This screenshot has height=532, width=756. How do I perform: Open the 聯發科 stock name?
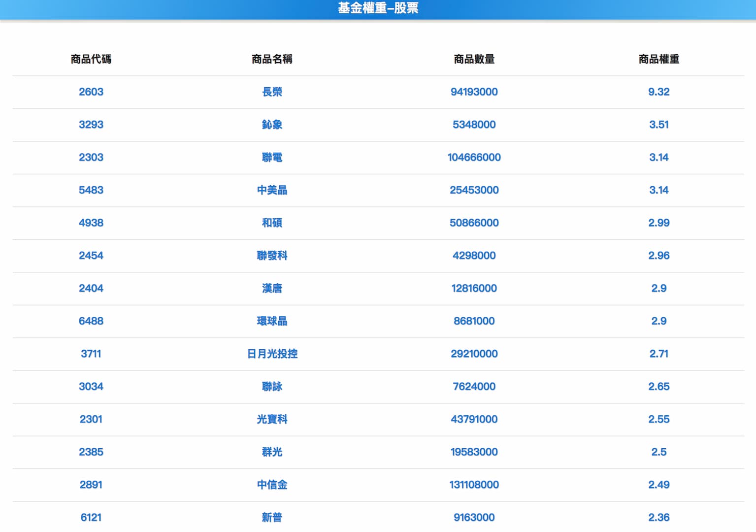[272, 256]
